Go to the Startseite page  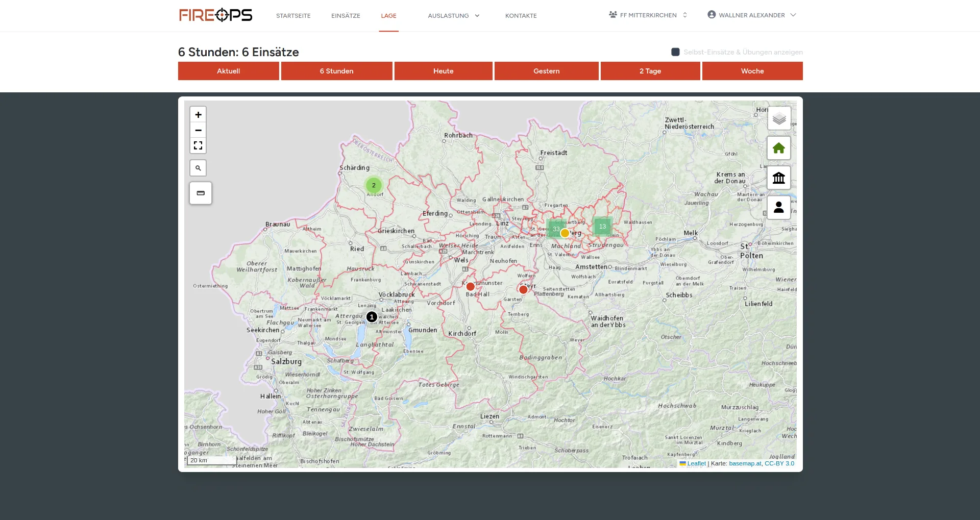click(x=293, y=16)
